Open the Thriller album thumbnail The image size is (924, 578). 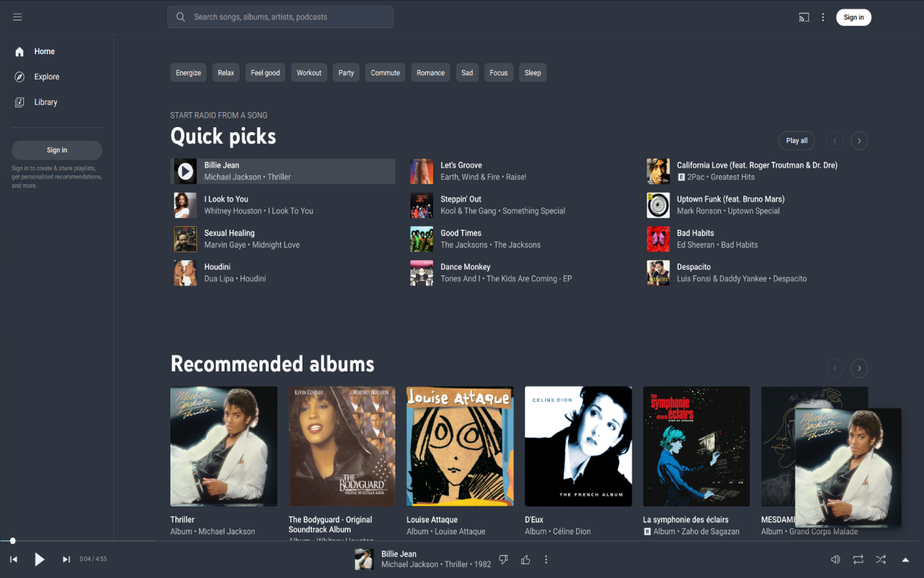pyautogui.click(x=223, y=446)
